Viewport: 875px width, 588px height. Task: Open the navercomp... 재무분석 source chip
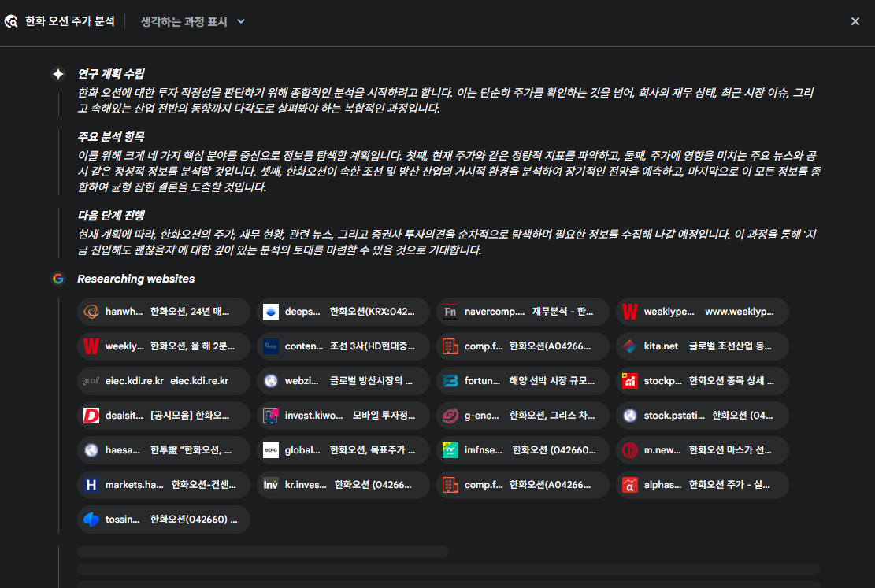pos(523,311)
